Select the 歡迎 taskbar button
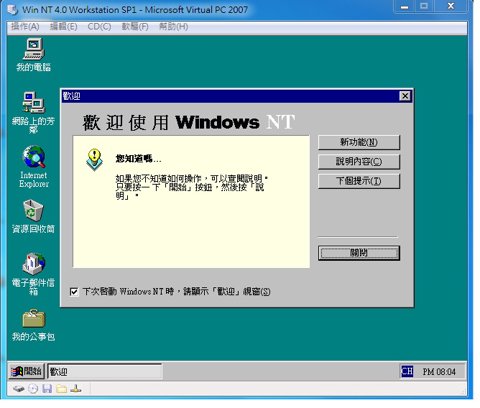The height and width of the screenshot is (408, 480). (104, 371)
